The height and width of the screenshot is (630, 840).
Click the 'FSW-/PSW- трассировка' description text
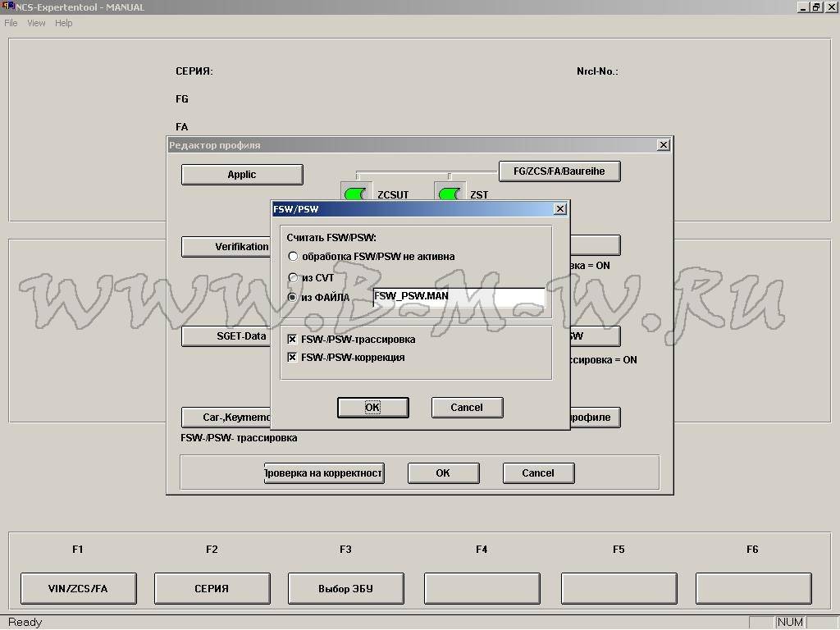[x=239, y=438]
